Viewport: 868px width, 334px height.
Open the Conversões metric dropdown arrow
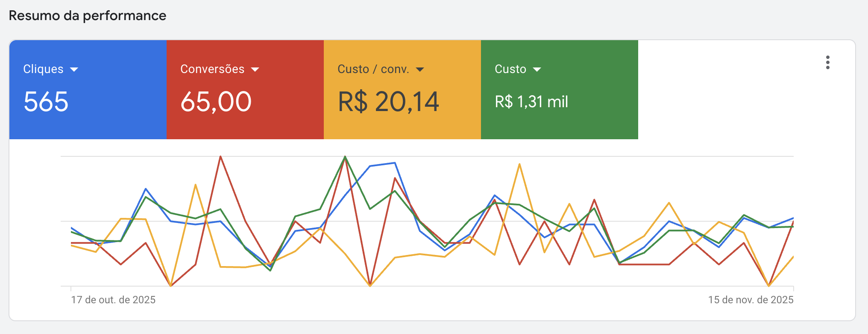pos(255,70)
